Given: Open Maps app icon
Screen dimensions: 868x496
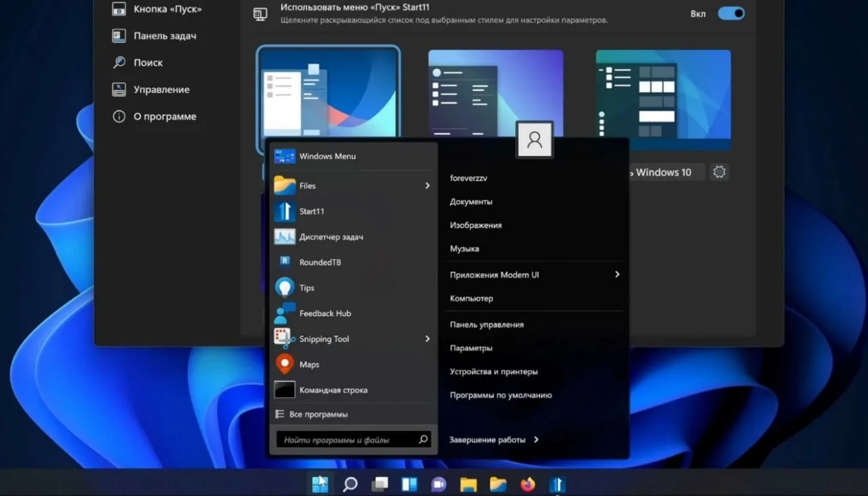Looking at the screenshot, I should point(285,365).
